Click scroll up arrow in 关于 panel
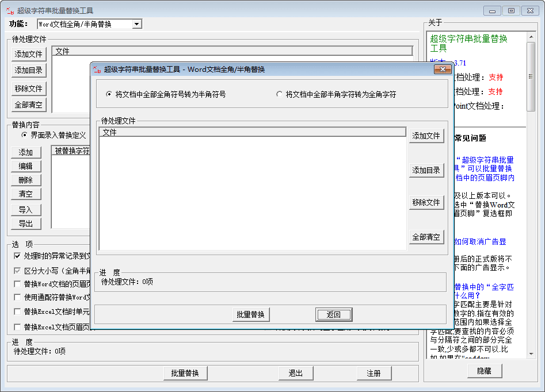This screenshot has width=545, height=392. coord(531,36)
